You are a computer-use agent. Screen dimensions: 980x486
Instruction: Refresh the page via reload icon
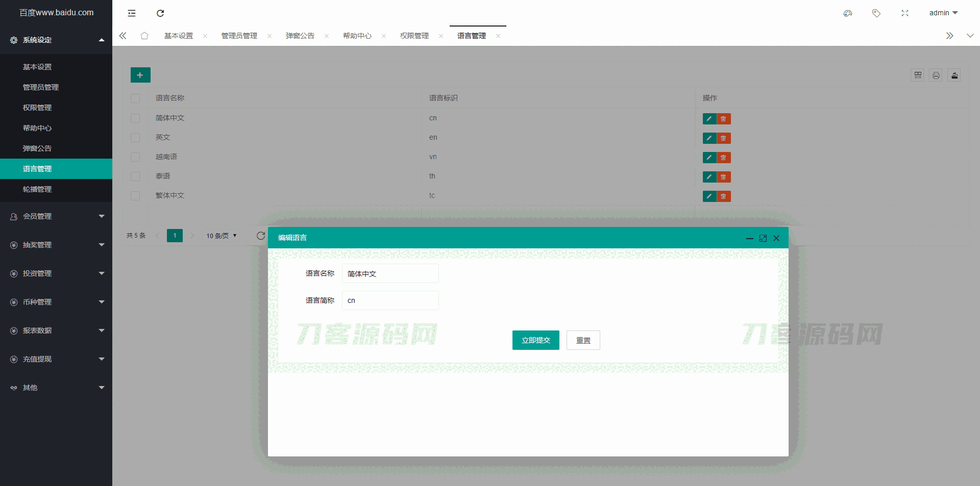tap(160, 13)
